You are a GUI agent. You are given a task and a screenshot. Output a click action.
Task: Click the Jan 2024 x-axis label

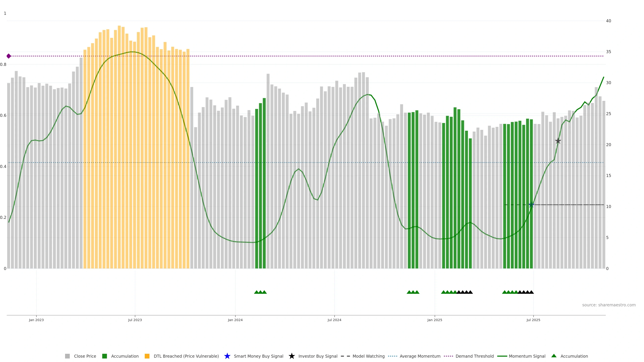(235, 320)
